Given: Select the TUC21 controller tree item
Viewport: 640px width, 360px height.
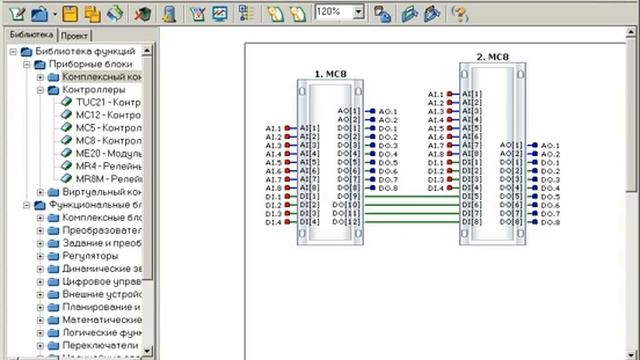Looking at the screenshot, I should pos(108,102).
